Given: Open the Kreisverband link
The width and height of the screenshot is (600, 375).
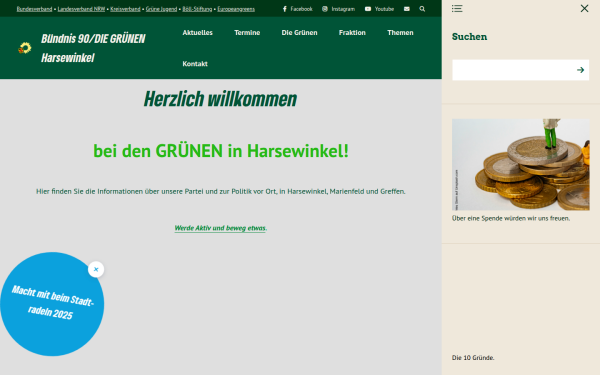Looking at the screenshot, I should 125,9.
